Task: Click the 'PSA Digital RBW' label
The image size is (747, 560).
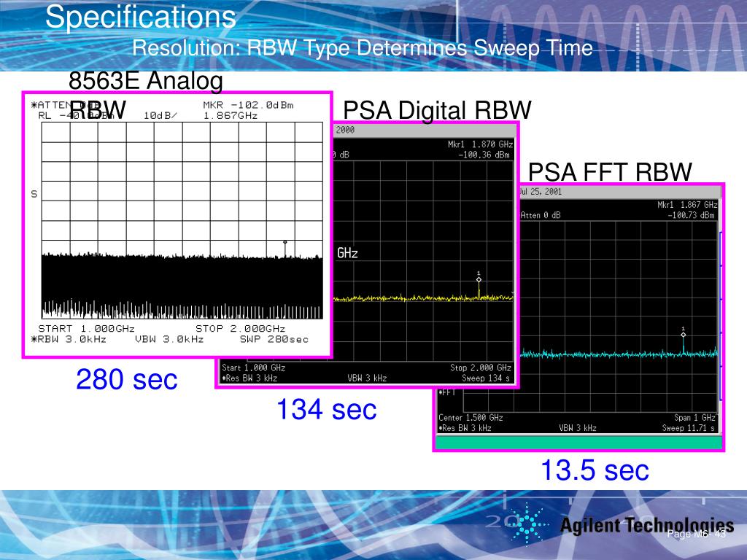Action: pos(437,111)
